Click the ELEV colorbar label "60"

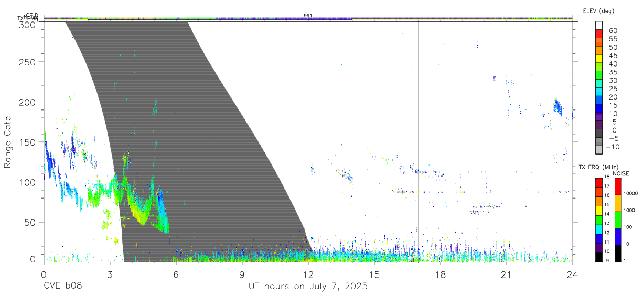[x=613, y=31]
